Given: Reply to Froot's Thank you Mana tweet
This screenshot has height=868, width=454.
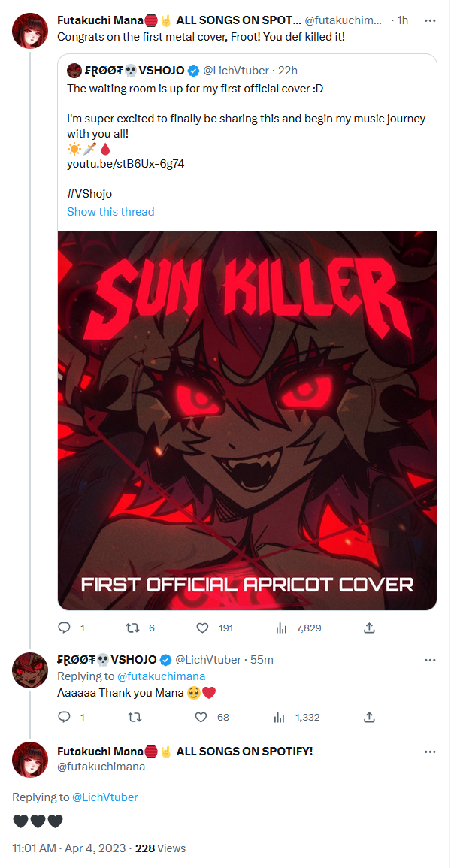Looking at the screenshot, I should click(65, 718).
